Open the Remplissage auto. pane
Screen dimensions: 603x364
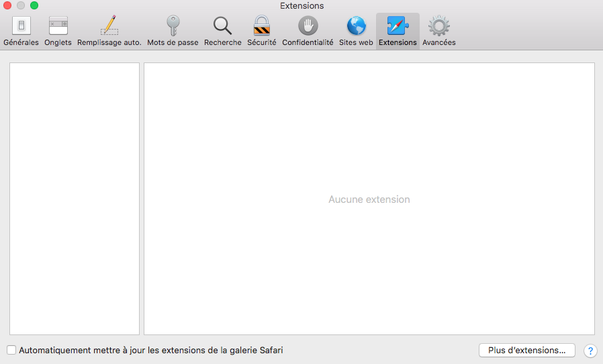(109, 31)
